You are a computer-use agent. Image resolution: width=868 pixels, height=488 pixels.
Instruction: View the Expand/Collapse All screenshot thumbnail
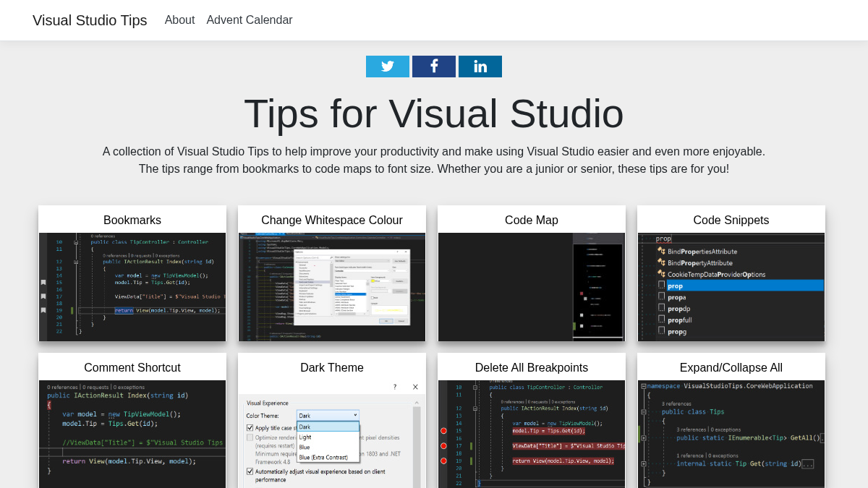point(731,434)
